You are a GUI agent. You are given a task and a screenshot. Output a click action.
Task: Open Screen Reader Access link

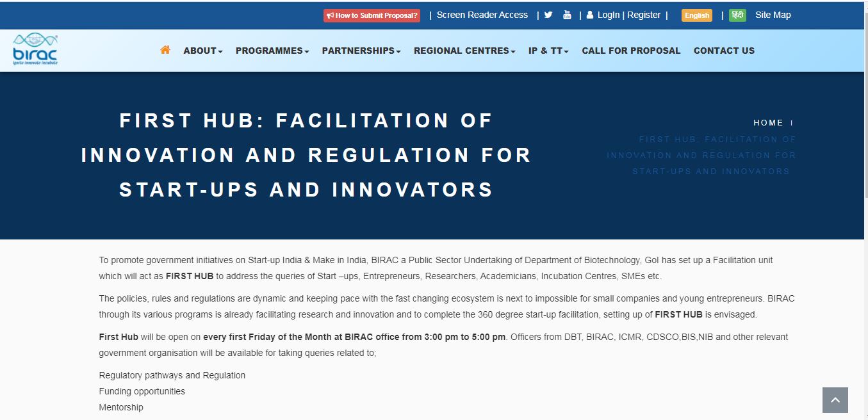(482, 15)
